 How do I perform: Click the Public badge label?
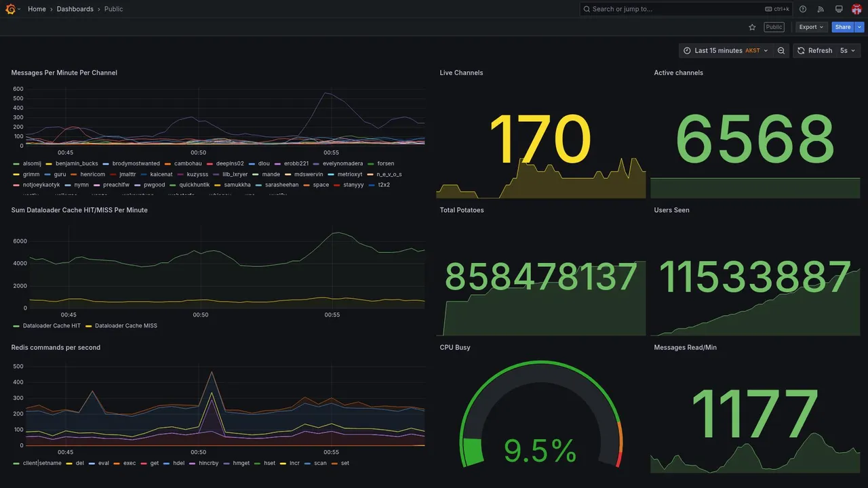[x=774, y=27]
